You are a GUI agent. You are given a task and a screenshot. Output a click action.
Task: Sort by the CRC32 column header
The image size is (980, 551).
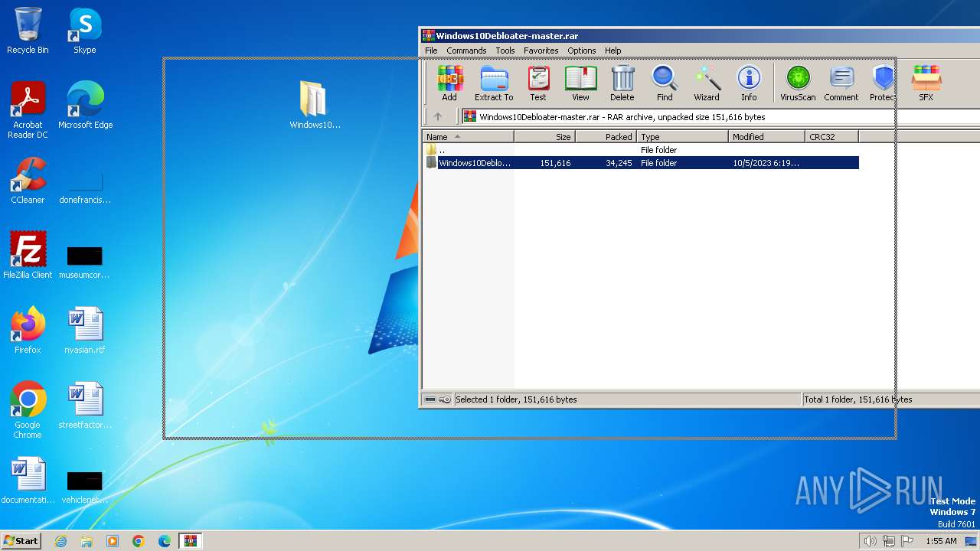coord(832,137)
